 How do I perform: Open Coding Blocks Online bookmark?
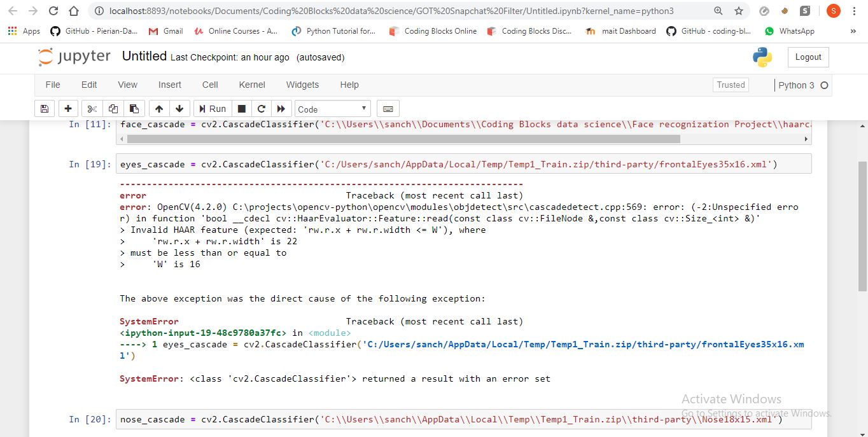point(433,31)
